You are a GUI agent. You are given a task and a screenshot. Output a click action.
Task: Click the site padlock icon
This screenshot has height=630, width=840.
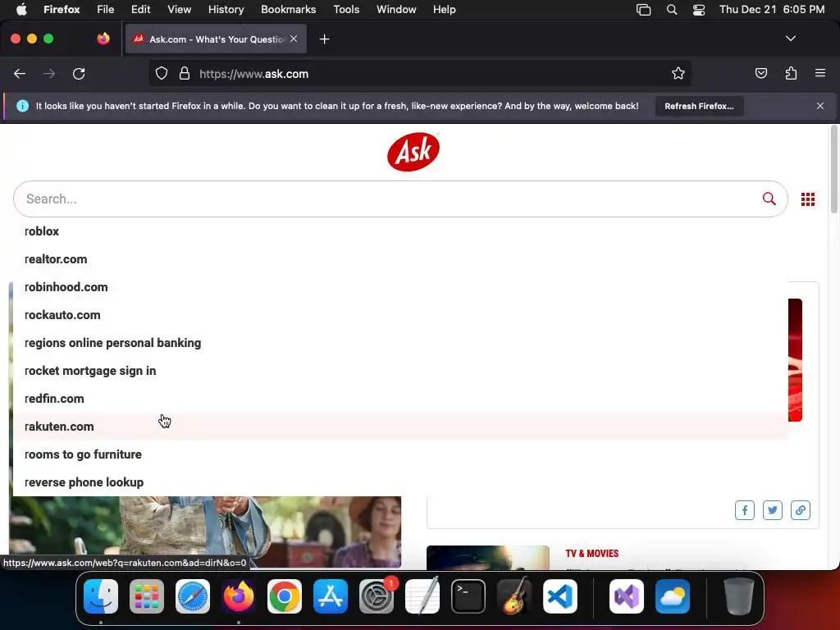(x=185, y=74)
